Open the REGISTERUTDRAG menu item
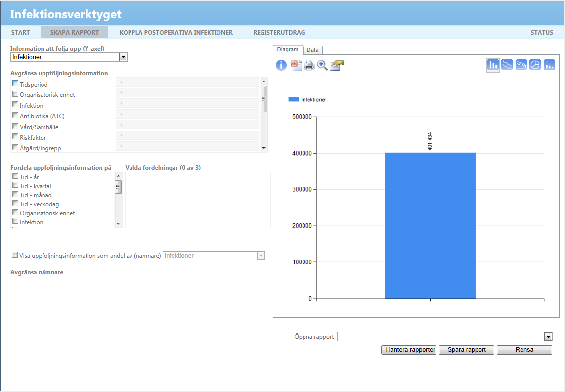 279,33
